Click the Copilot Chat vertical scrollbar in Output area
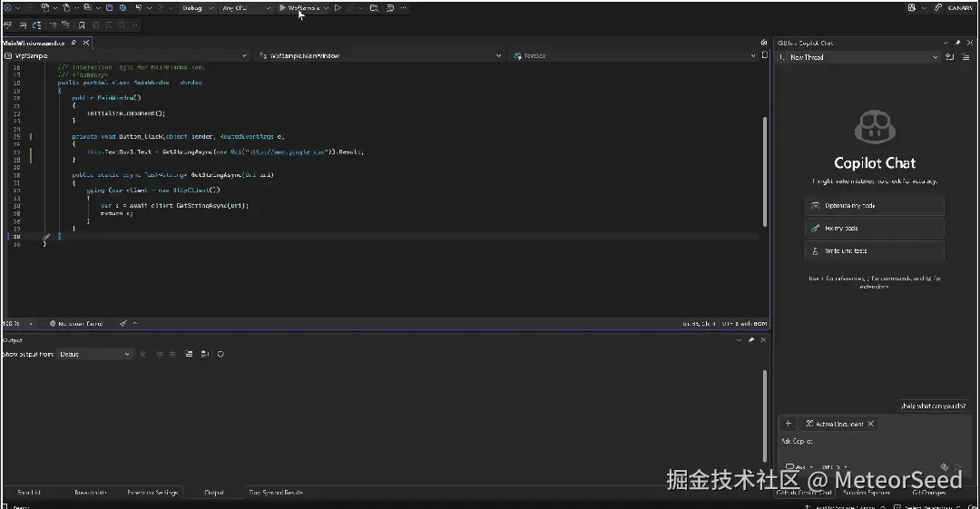980x509 pixels. point(764,416)
